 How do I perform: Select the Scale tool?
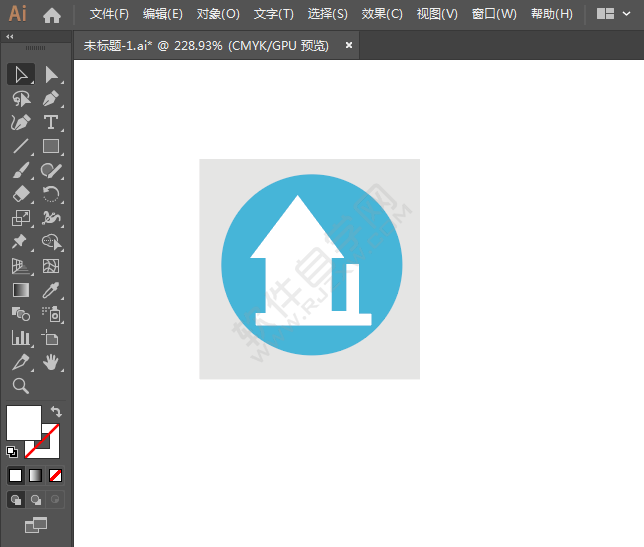(x=21, y=218)
